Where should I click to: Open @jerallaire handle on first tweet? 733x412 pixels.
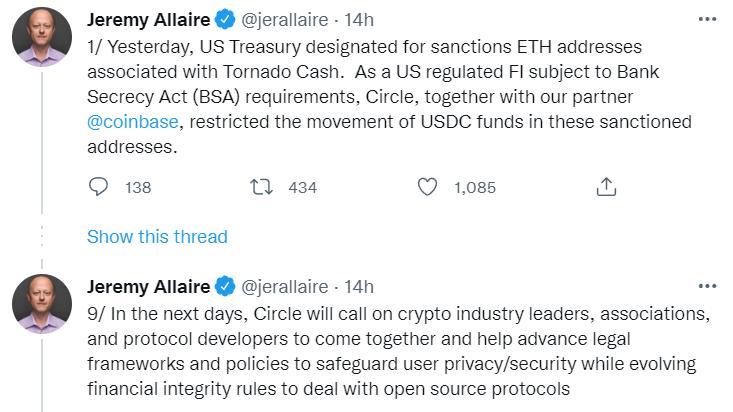pos(286,20)
